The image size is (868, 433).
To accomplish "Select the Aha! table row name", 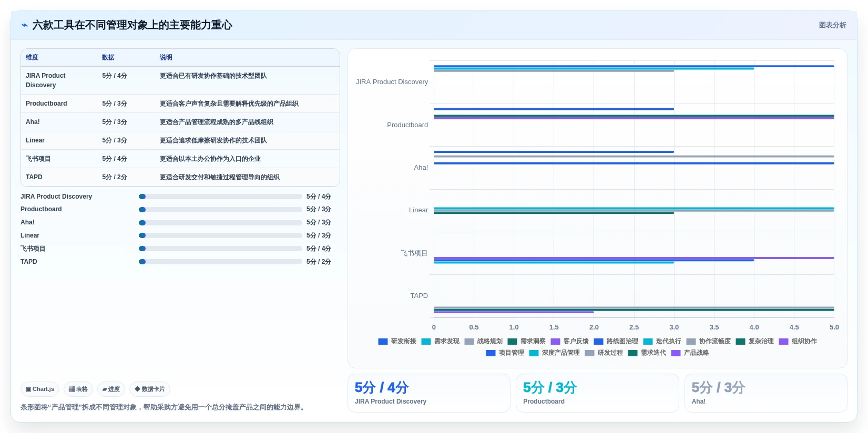I will tap(33, 122).
